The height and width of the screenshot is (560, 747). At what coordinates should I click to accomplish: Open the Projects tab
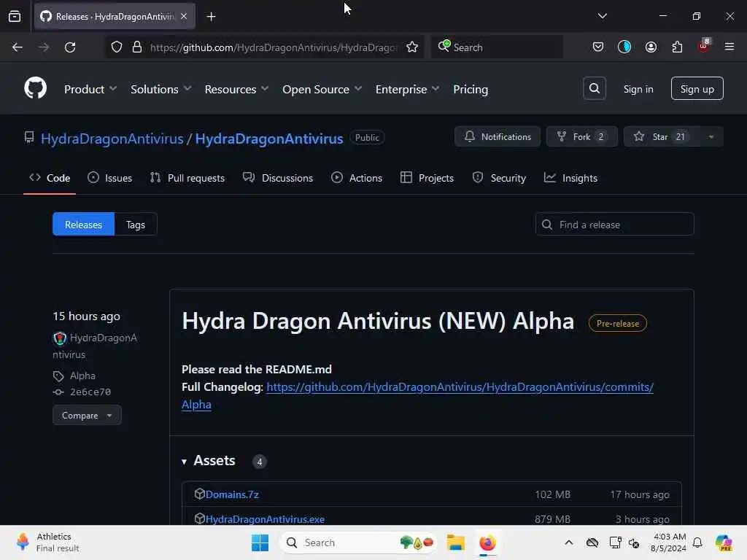pos(427,178)
